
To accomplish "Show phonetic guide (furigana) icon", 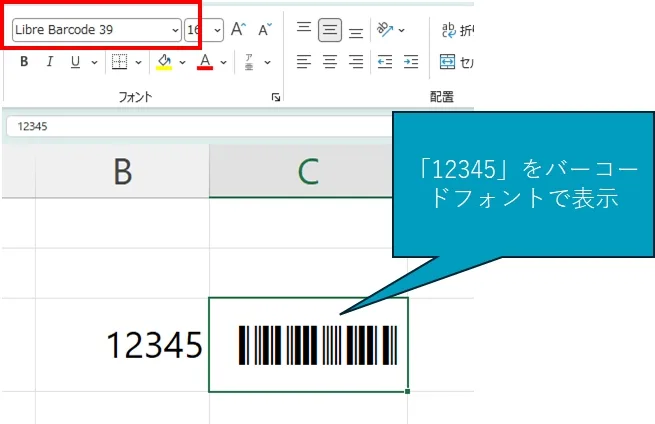I will click(249, 62).
